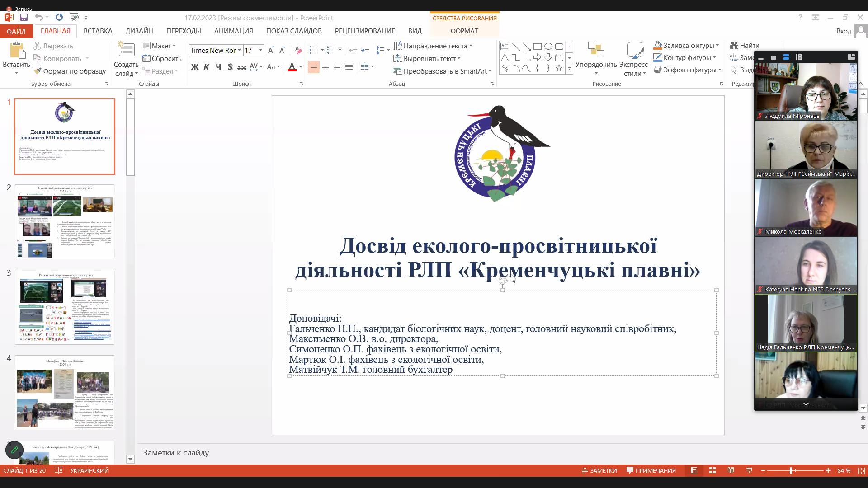Select the rectangle shape in shapes gallery

537,47
